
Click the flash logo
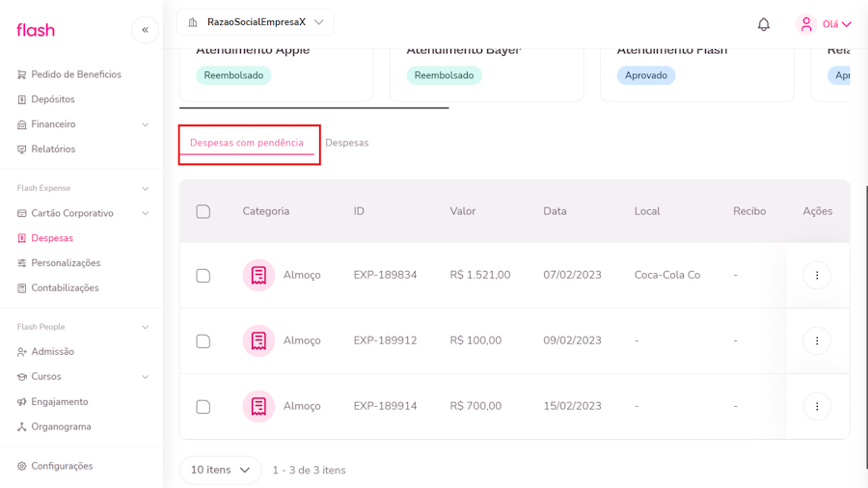pos(36,30)
